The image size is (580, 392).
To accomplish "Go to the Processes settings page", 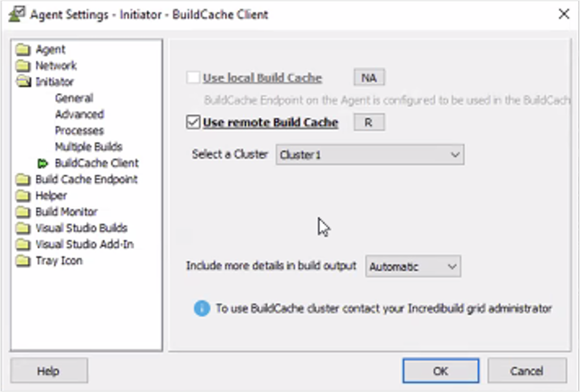I will coord(79,131).
